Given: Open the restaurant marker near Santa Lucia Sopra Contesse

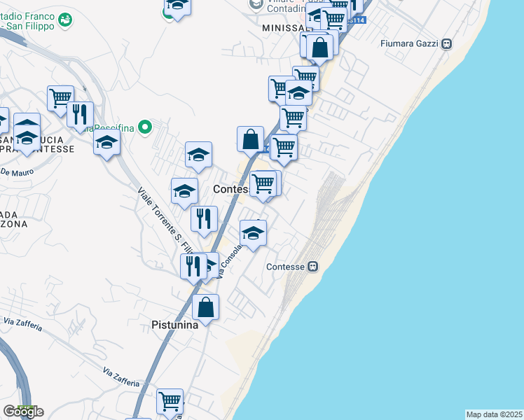Looking at the screenshot, I should click(x=80, y=116).
